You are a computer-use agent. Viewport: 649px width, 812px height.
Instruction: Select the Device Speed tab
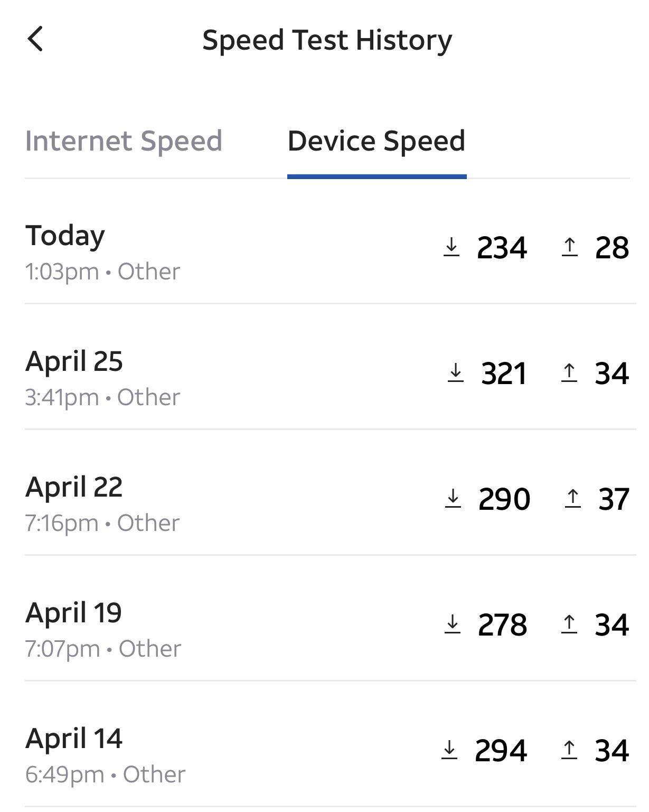point(376,141)
